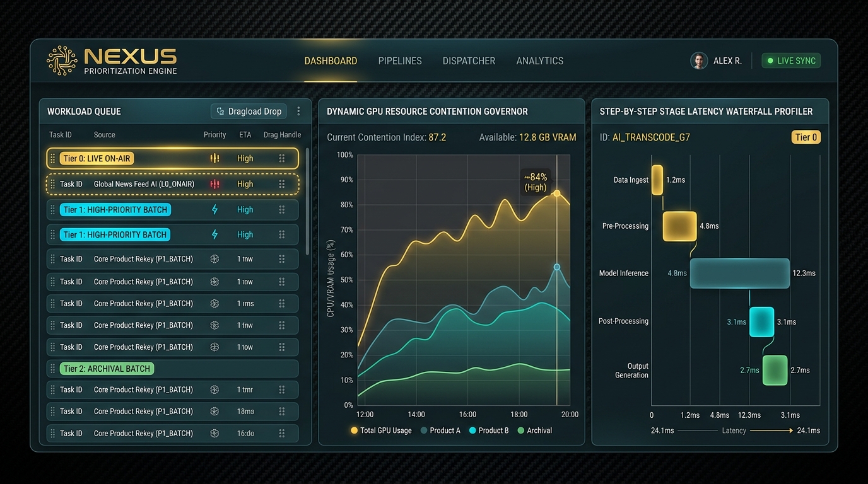Sort the queue by the Priority column header
This screenshot has height=484, width=868.
coord(214,135)
